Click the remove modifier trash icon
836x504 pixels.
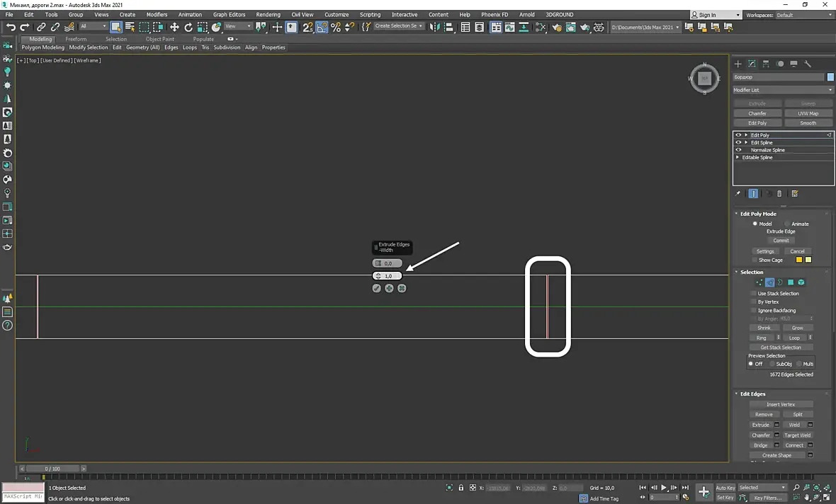click(779, 194)
